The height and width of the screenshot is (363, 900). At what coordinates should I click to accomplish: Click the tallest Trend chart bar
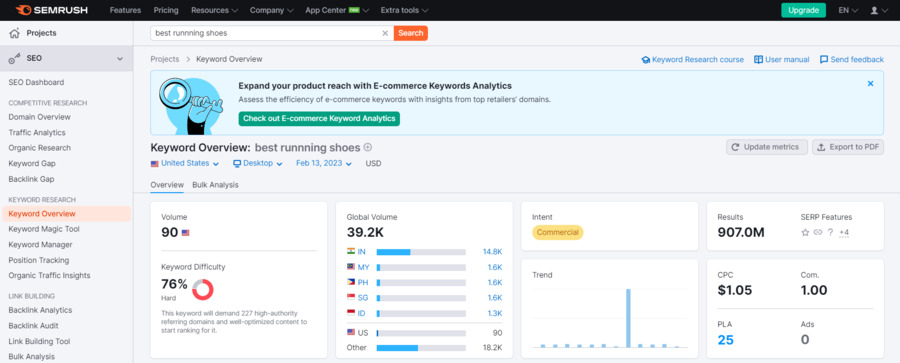628,318
